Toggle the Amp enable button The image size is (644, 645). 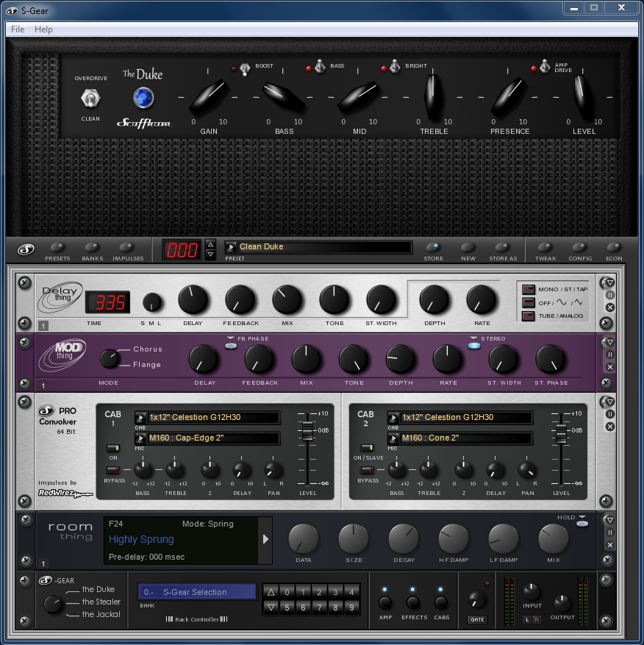tap(385, 602)
